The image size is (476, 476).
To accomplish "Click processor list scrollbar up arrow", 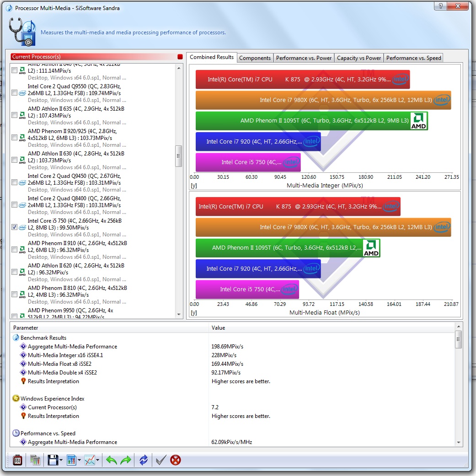I will tap(179, 68).
